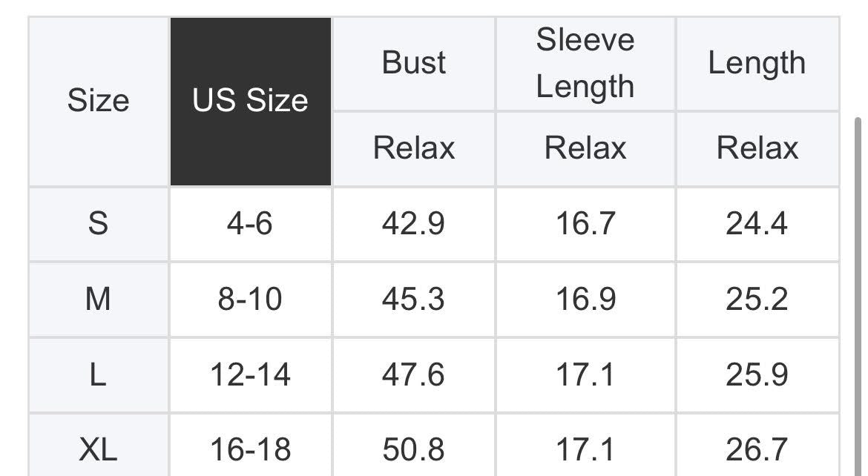The image size is (868, 476).
Task: Click the 16.9 sleeve length value
Action: click(585, 299)
